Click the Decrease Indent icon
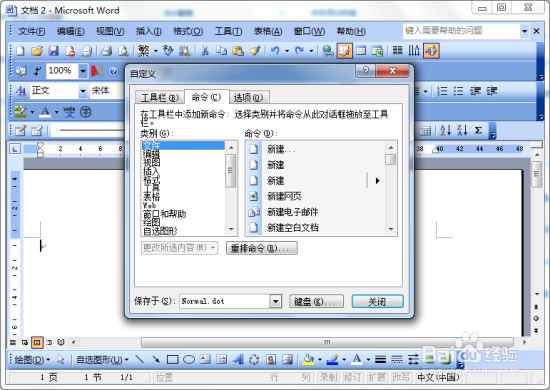The height and width of the screenshot is (390, 550). click(x=475, y=91)
